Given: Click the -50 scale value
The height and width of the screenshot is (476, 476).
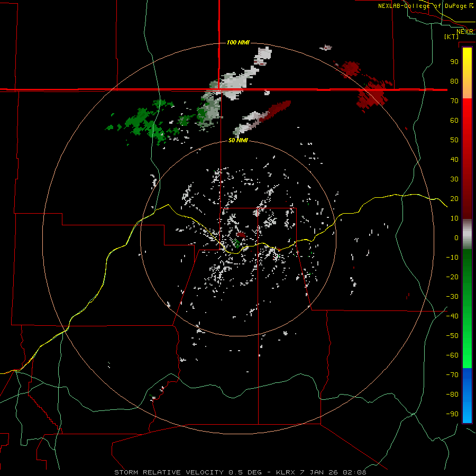Looking at the screenshot, I should click(452, 336).
